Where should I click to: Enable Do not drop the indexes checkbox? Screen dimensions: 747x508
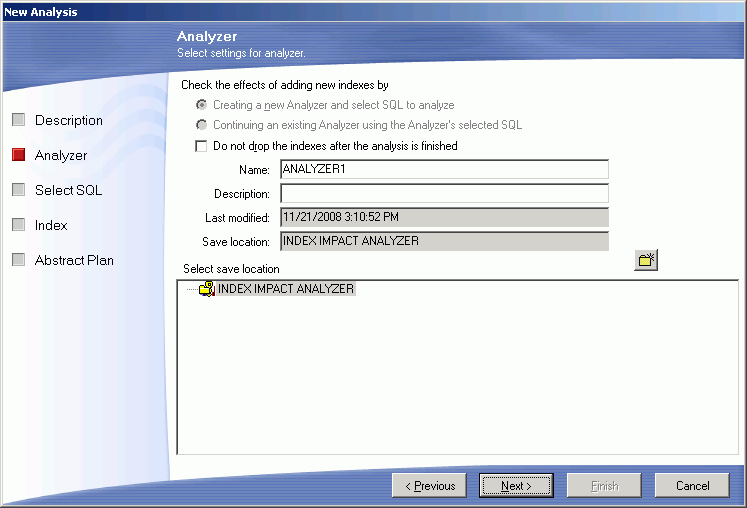[201, 146]
